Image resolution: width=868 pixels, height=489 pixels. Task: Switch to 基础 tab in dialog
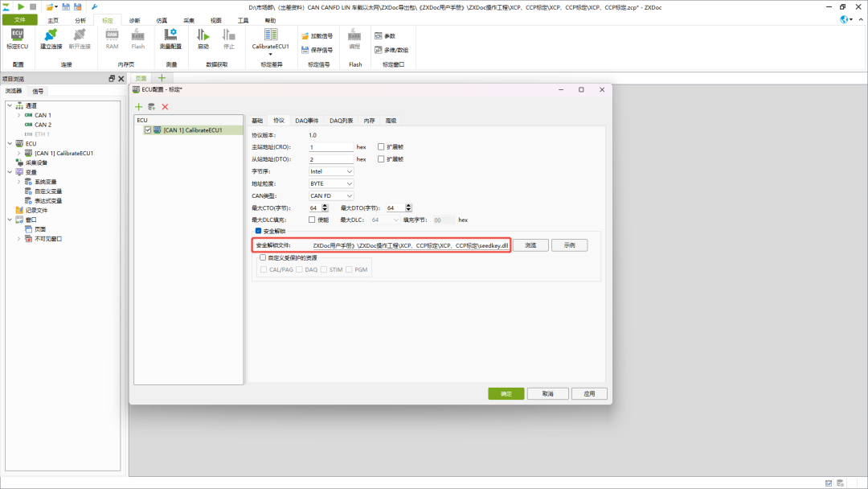pos(257,121)
